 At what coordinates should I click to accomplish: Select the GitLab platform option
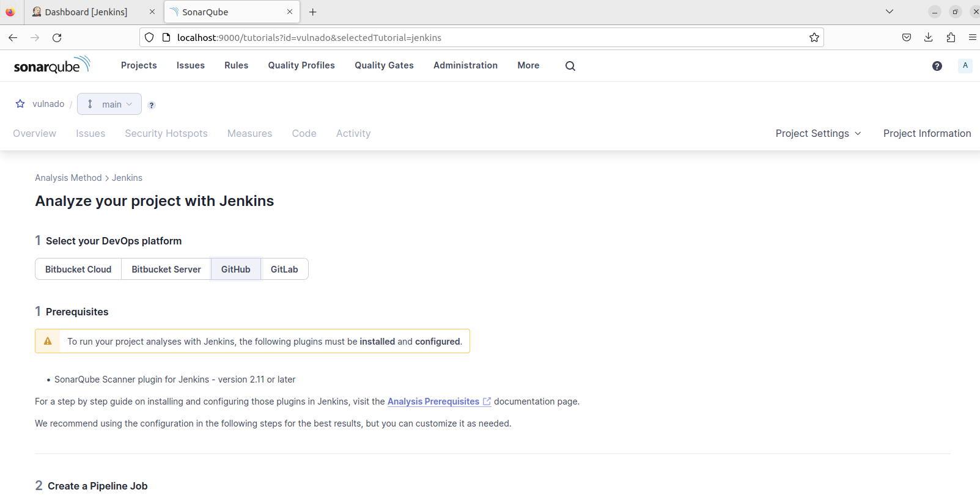pos(284,269)
